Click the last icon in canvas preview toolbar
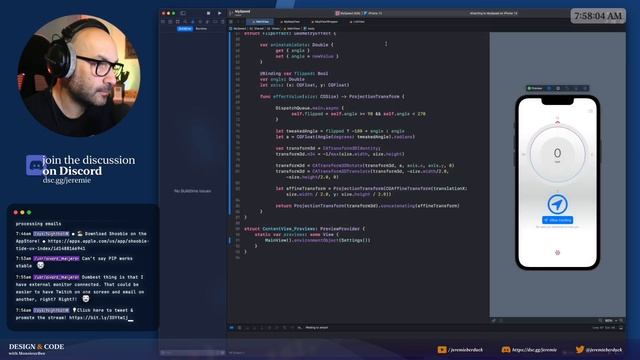 pyautogui.click(x=585, y=88)
